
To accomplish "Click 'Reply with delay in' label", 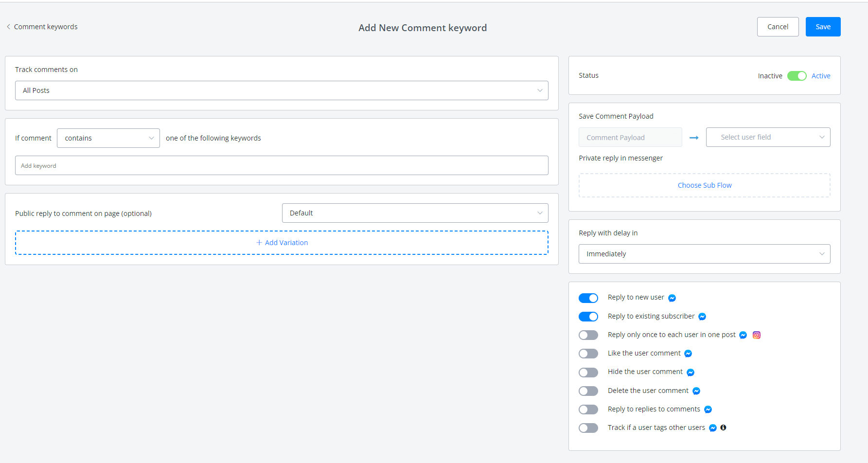I will [x=608, y=233].
